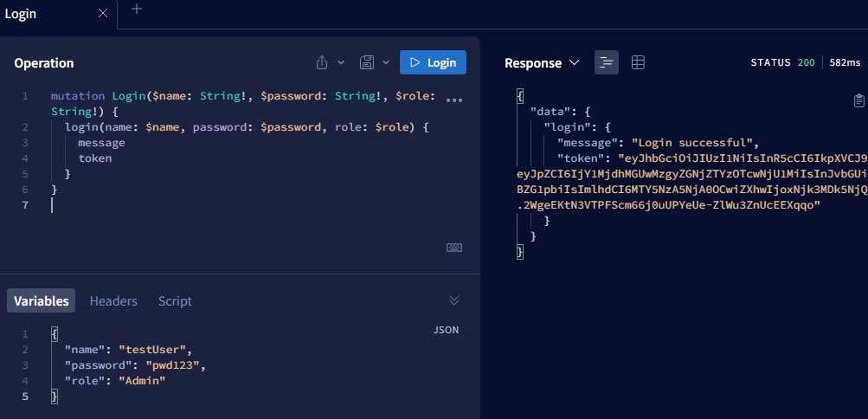Viewport: 868px width, 419px height.
Task: Click the "data" key in response
Action: pyautogui.click(x=550, y=112)
